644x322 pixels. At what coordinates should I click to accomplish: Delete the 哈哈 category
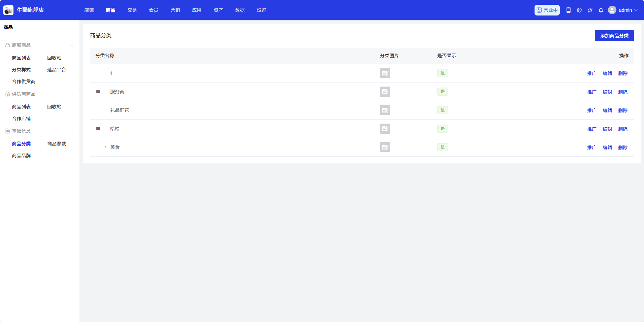[623, 129]
